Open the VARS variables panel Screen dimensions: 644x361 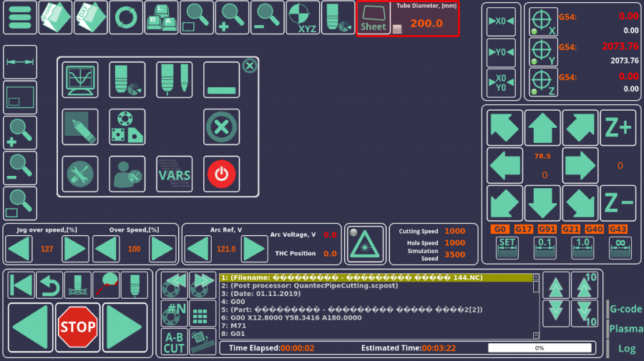tap(174, 174)
